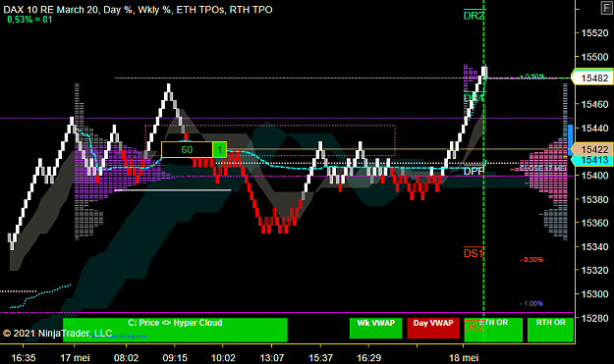Click the 08:02 time axis label
This screenshot has width=614, height=364.
click(x=126, y=358)
